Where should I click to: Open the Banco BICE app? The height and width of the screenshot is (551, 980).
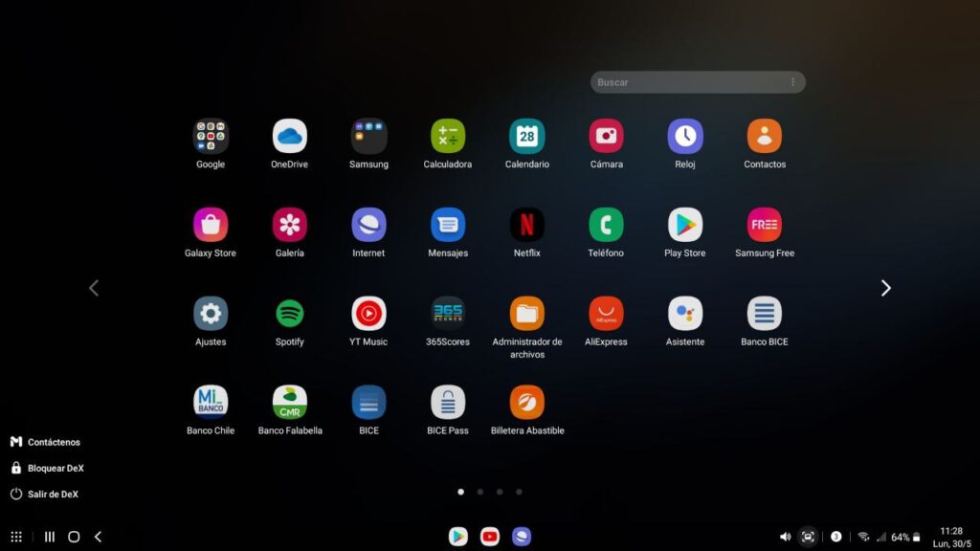(763, 315)
